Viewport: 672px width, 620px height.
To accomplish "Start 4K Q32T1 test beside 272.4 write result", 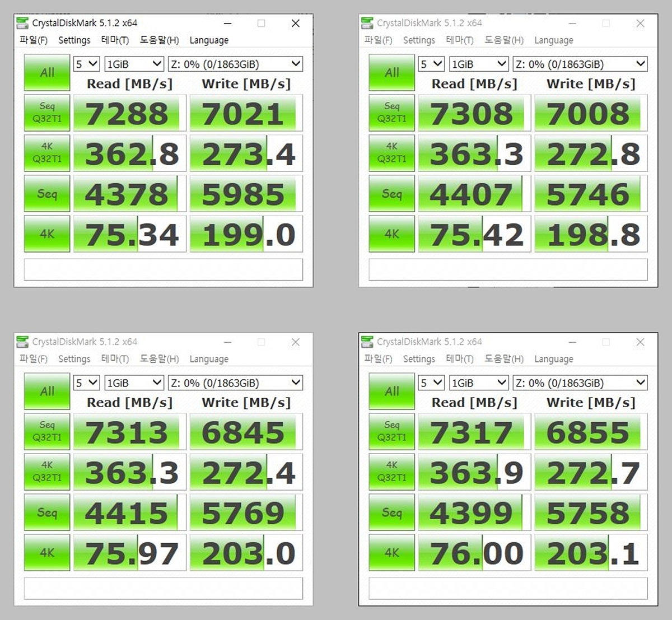I will point(47,472).
